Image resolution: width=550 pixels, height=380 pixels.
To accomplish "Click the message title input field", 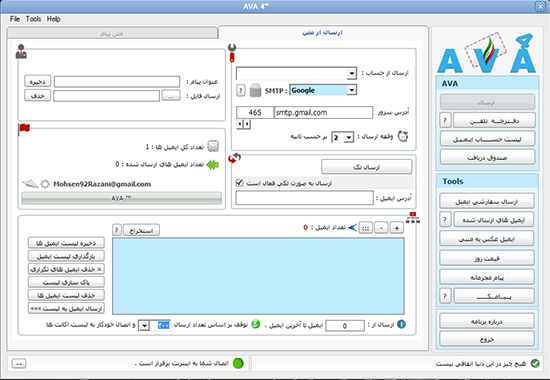I will (117, 81).
